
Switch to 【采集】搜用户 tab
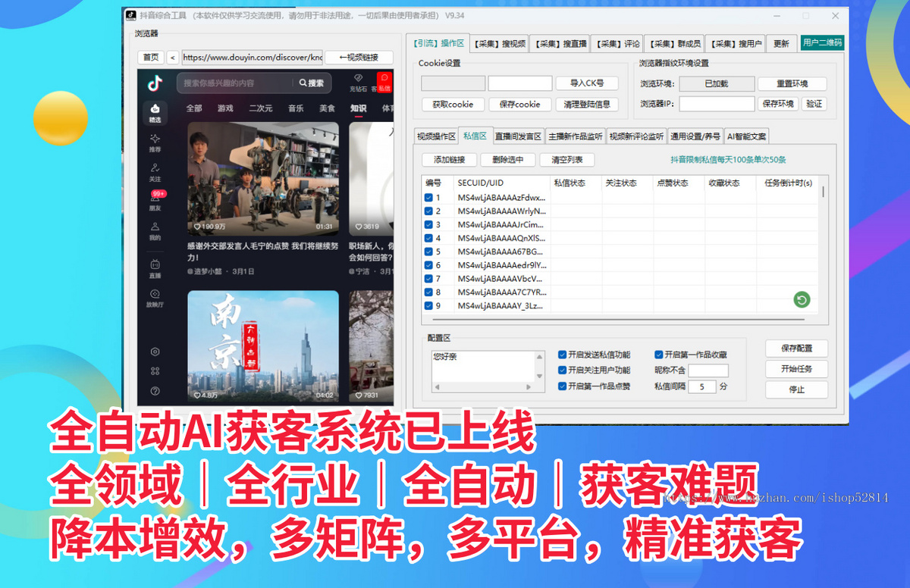(735, 44)
